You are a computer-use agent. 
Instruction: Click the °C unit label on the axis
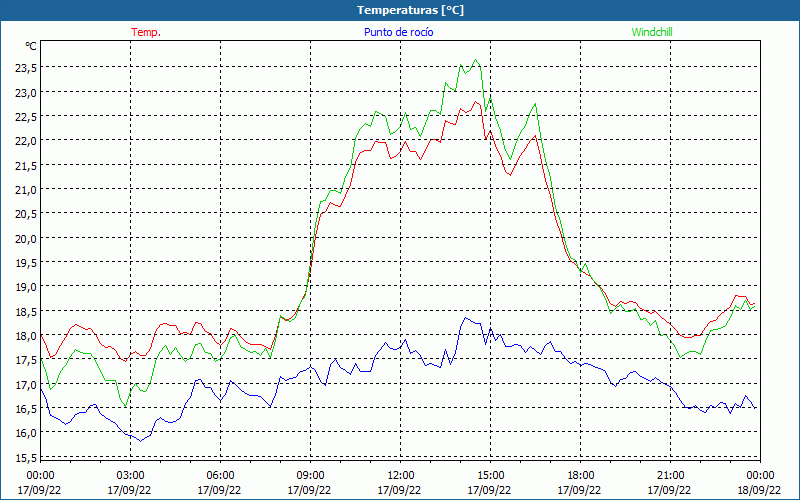pyautogui.click(x=31, y=46)
